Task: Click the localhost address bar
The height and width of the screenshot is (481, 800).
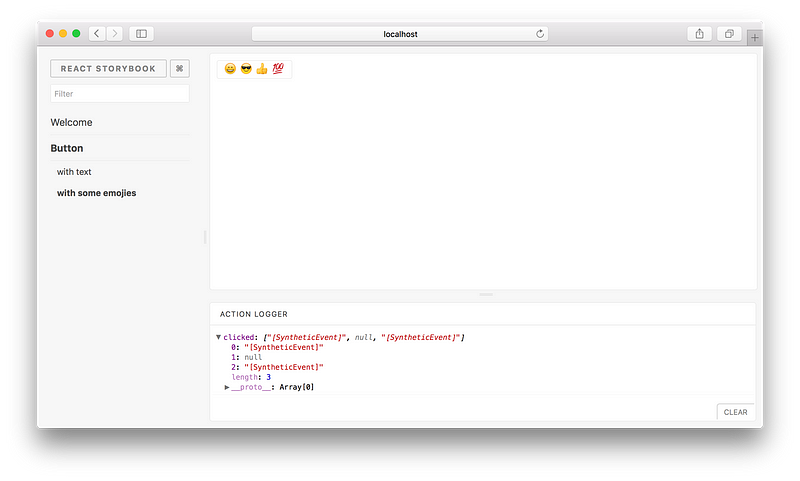Action: pyautogui.click(x=400, y=34)
